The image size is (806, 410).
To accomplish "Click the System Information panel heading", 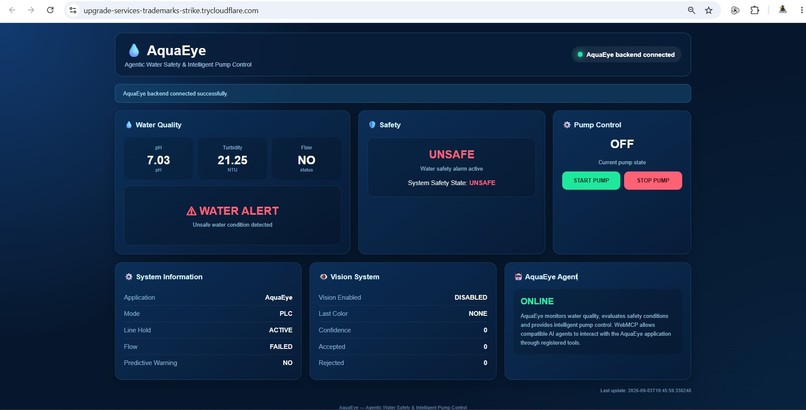I will 169,276.
